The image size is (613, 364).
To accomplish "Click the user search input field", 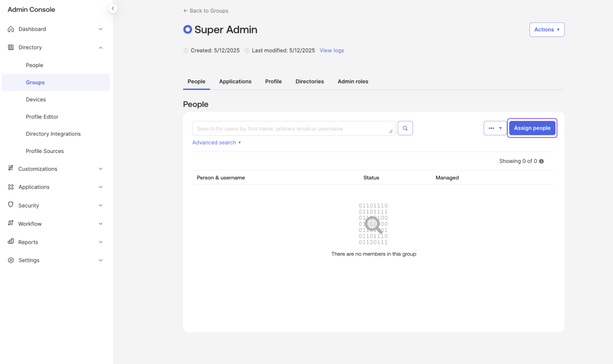I will click(x=292, y=128).
